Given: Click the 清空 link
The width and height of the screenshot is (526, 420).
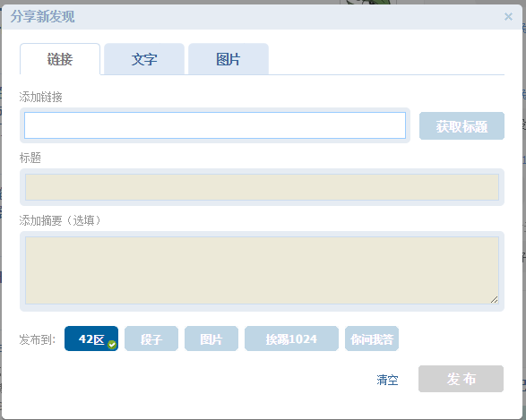Looking at the screenshot, I should [387, 380].
